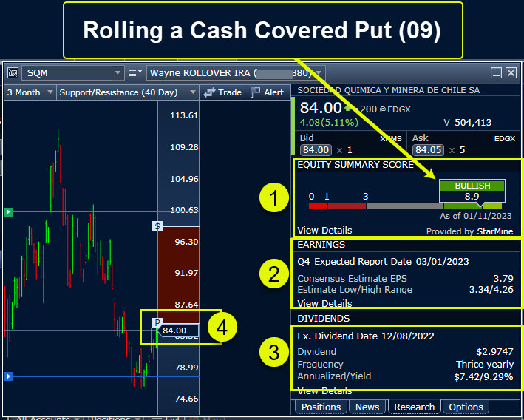Switch to the Positions tab
Screen dimensions: 524x420
(321, 407)
